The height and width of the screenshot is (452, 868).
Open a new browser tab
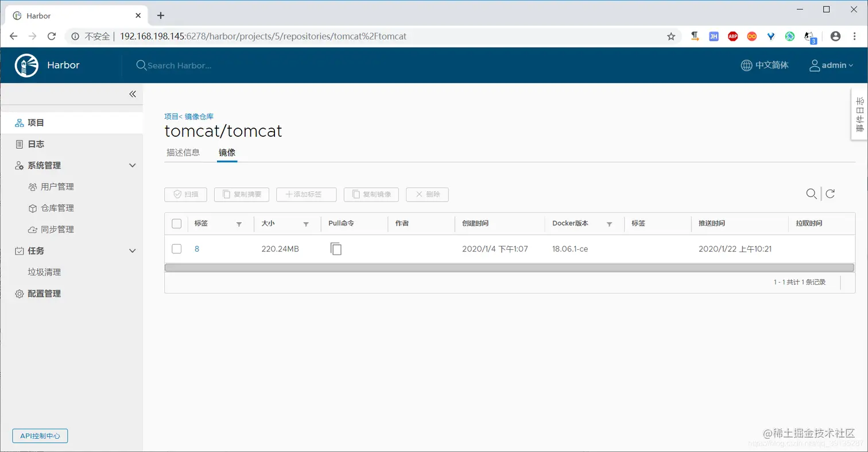(x=161, y=16)
